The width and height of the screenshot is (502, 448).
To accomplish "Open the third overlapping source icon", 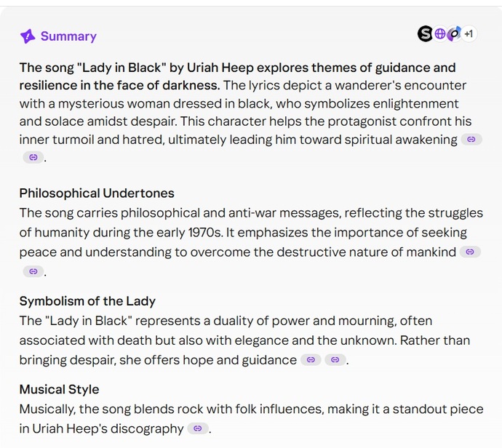I will pos(454,33).
